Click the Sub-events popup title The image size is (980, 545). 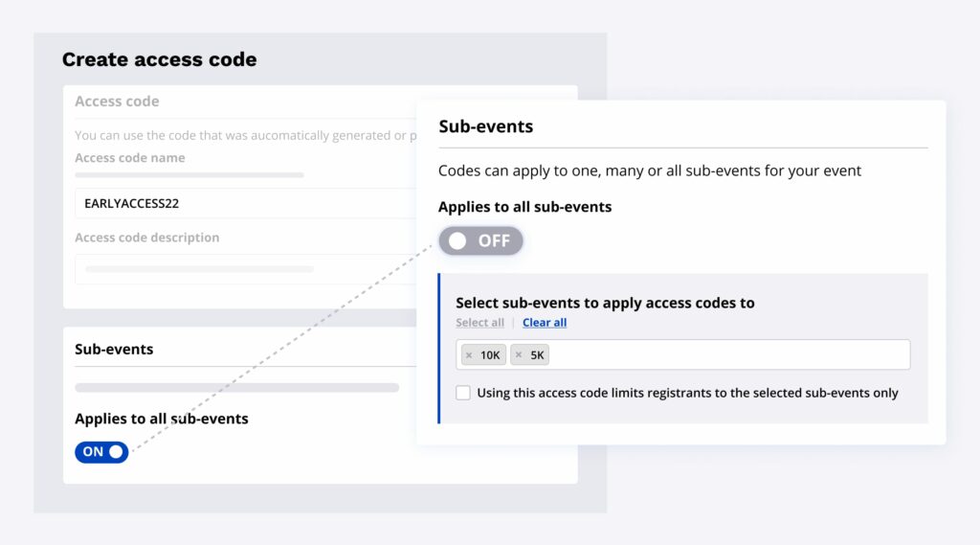tap(485, 126)
